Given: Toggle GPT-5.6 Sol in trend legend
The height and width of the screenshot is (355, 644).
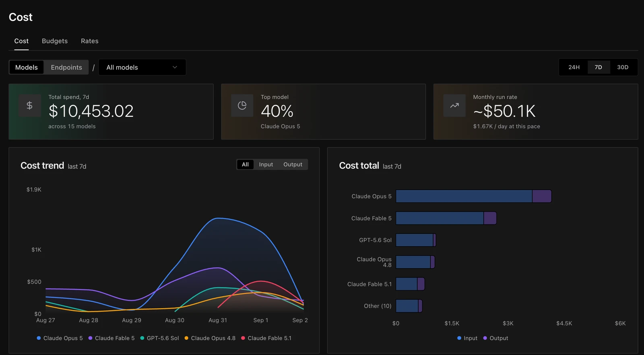Looking at the screenshot, I should [x=159, y=338].
